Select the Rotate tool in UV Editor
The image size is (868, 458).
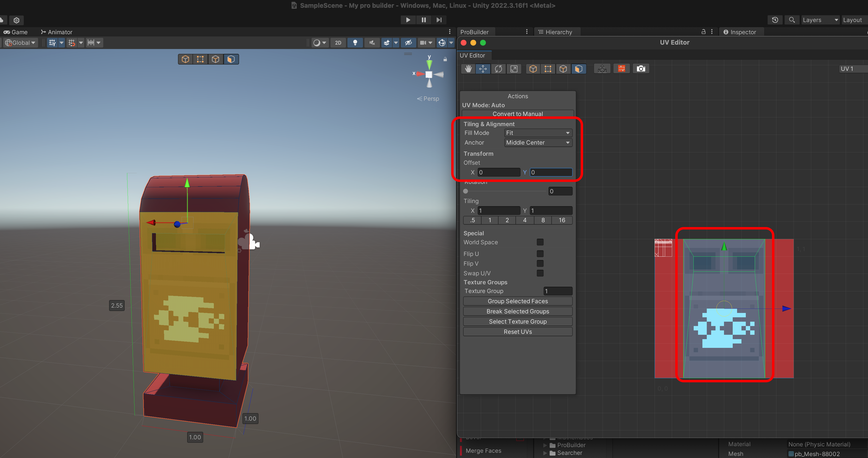(498, 69)
